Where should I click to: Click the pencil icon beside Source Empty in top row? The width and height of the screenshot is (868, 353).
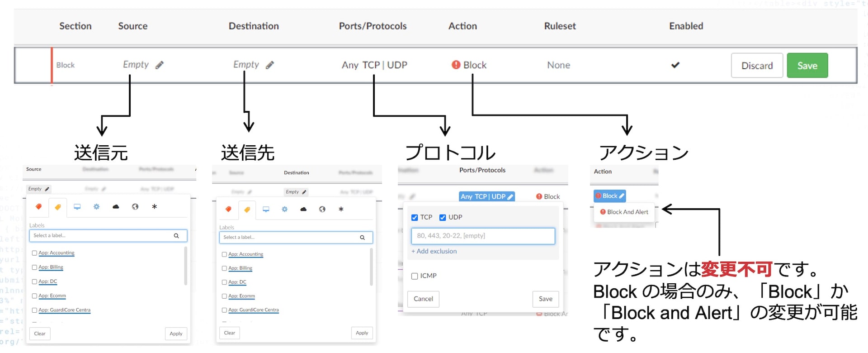[x=159, y=65]
